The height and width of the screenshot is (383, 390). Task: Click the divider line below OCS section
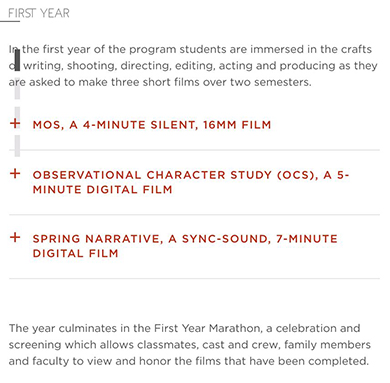194,215
